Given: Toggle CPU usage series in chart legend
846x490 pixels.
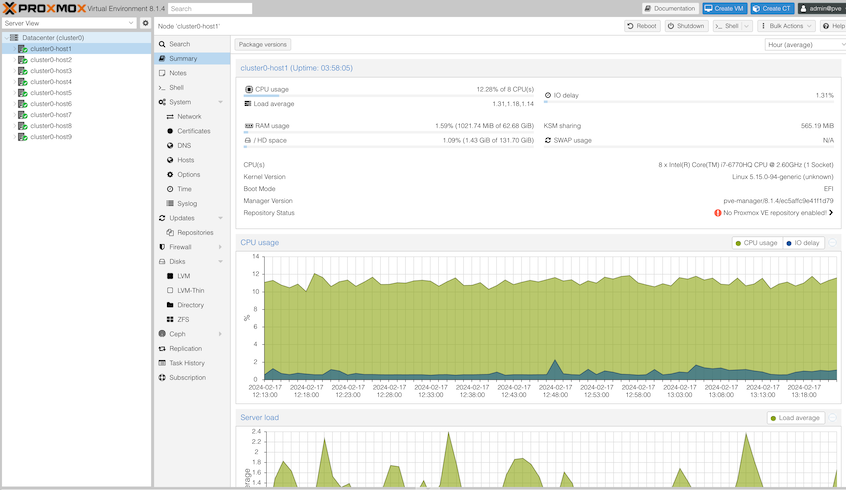Looking at the screenshot, I should pos(756,243).
